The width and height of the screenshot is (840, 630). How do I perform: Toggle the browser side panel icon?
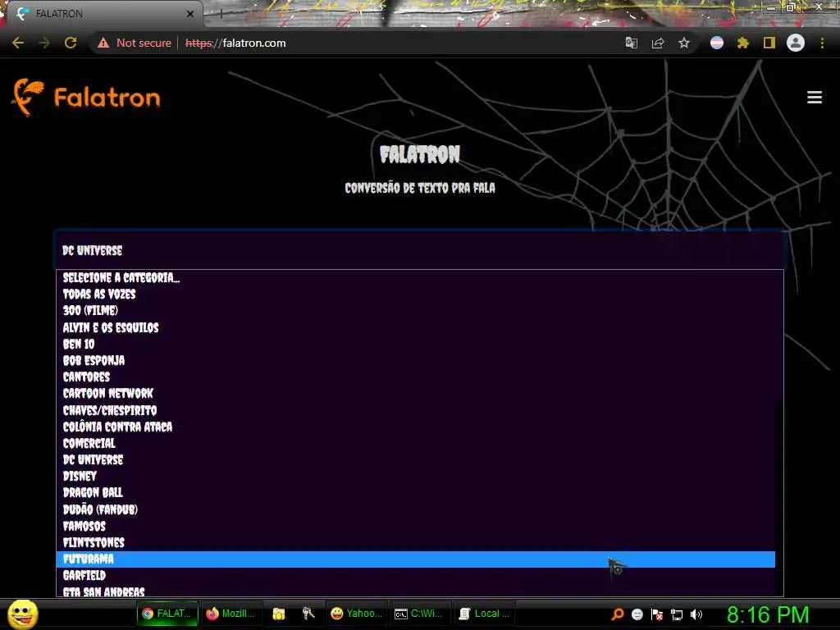pos(769,43)
